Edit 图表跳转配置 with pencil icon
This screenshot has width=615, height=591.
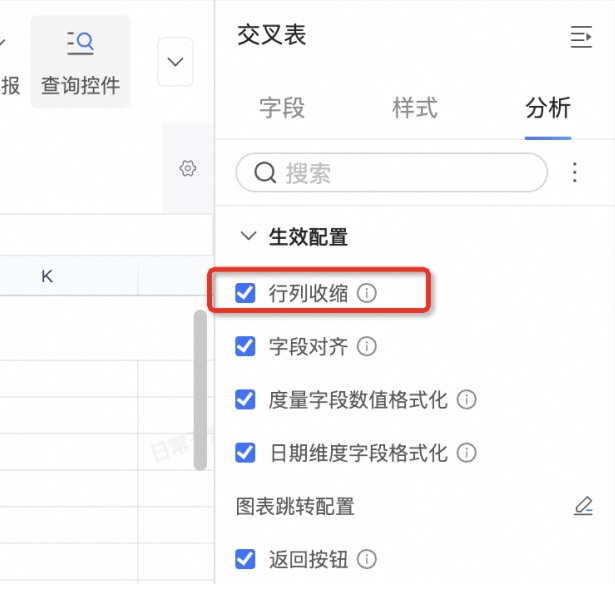(583, 506)
